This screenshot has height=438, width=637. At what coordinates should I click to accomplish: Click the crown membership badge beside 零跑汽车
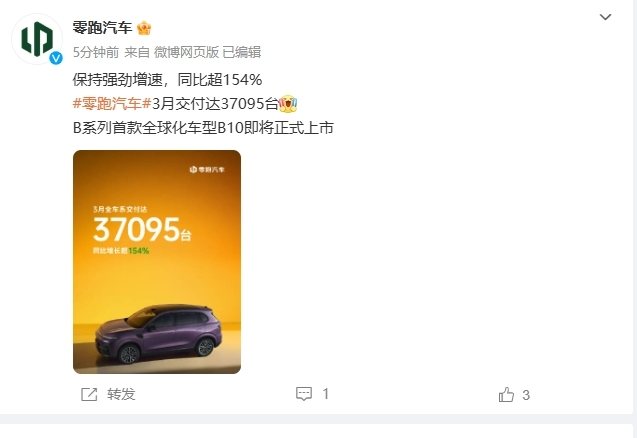click(144, 28)
